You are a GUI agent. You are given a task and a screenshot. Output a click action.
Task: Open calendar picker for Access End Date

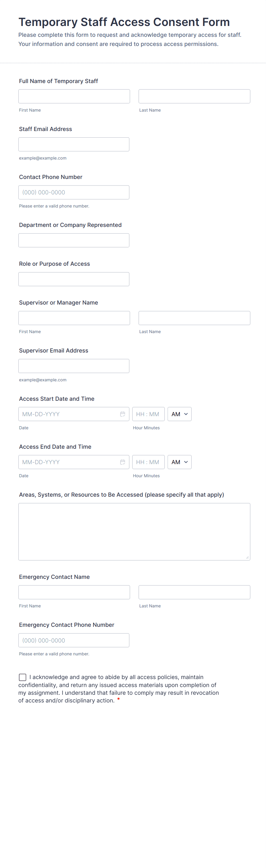tap(122, 462)
